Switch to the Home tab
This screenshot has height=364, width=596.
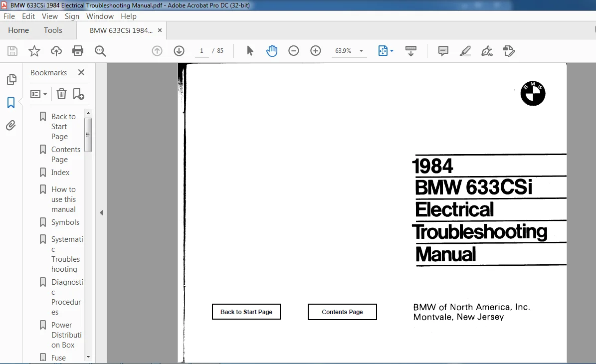tap(18, 30)
